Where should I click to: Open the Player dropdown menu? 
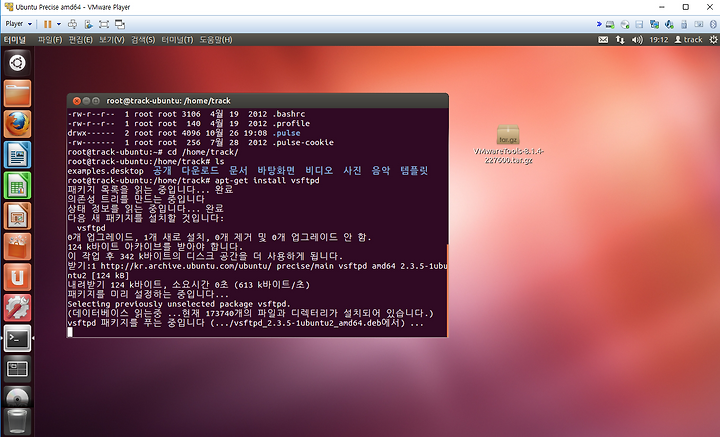(x=19, y=24)
